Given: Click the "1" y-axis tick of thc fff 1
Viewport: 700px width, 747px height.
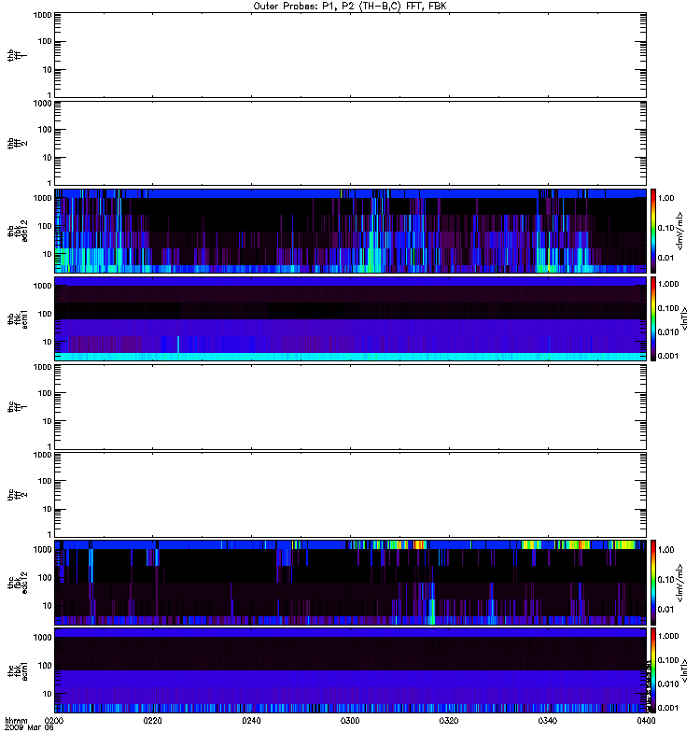Looking at the screenshot, I should coord(49,447).
